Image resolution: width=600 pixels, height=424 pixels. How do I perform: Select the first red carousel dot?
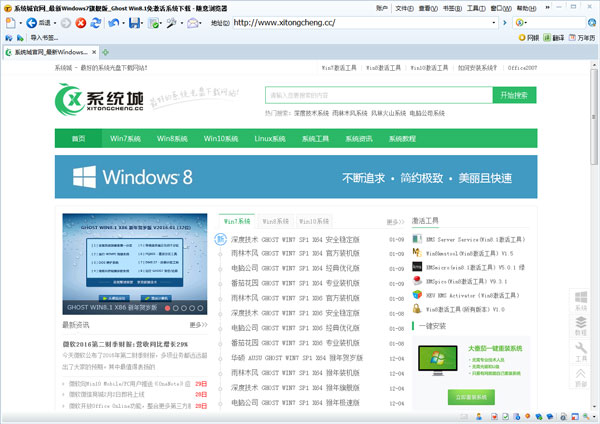tap(167, 308)
